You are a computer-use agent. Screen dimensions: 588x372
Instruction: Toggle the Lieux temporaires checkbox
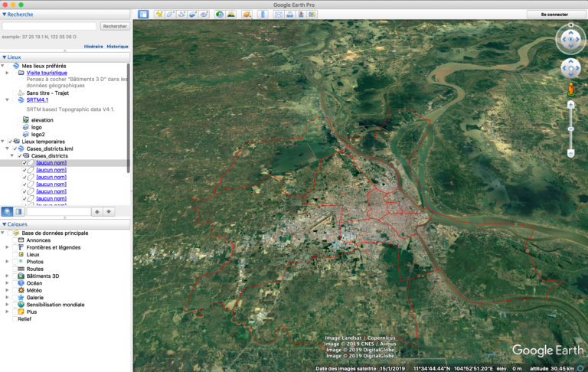[10, 142]
